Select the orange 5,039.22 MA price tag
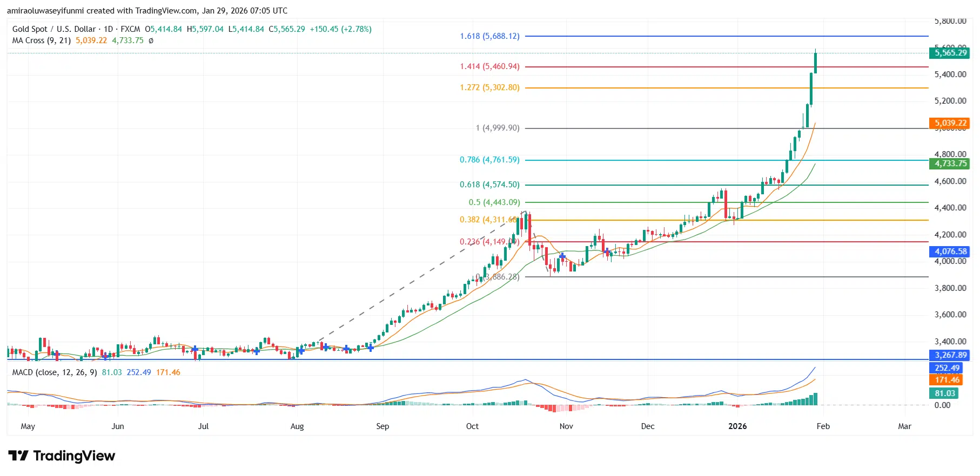Viewport: 980px width, 476px height. [x=950, y=123]
